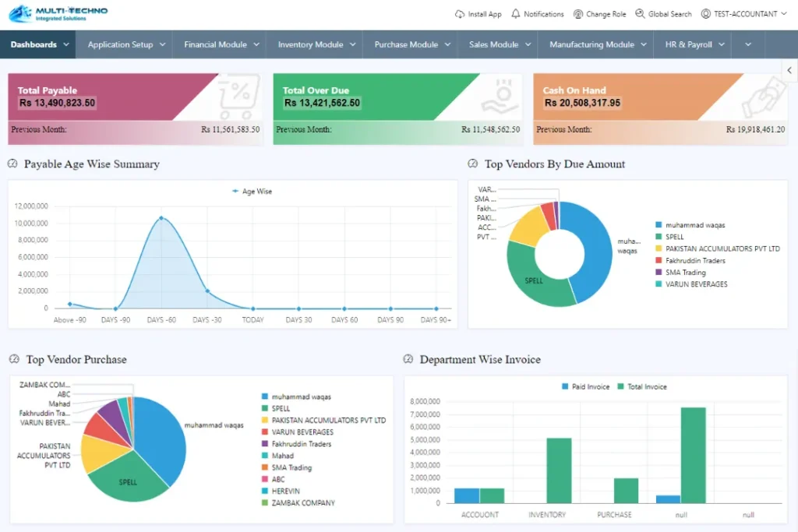The height and width of the screenshot is (532, 798).
Task: Click the Payable Age Wise Summary gauge icon
Action: pos(13,164)
